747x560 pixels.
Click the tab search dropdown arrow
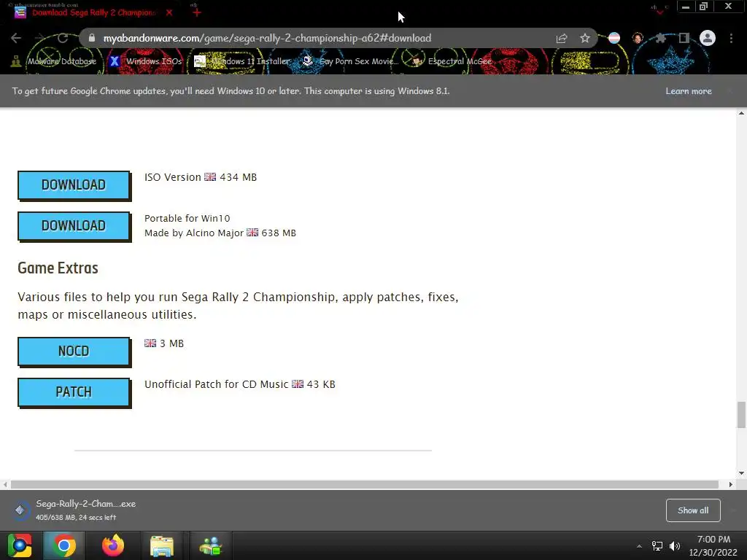659,12
